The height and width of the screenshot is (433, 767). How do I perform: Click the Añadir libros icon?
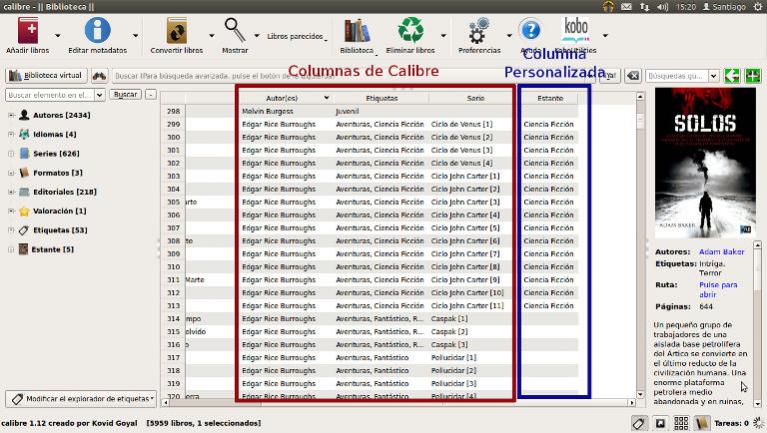pyautogui.click(x=29, y=32)
